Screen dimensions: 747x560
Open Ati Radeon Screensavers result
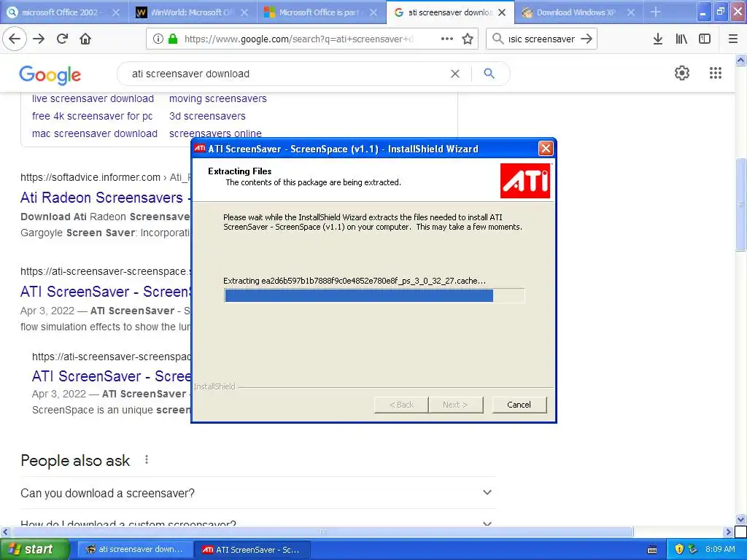point(105,198)
